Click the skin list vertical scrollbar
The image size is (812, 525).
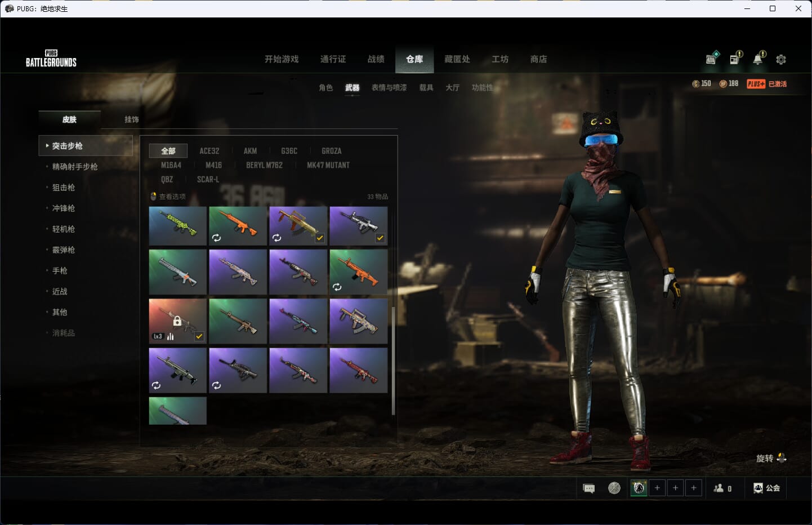[x=393, y=361]
